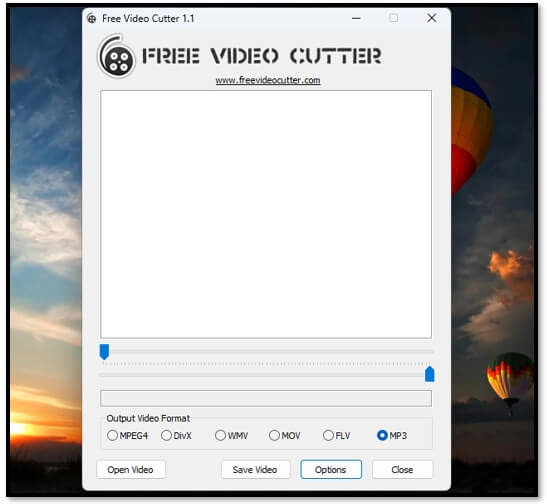Click the progress bar field
Screen dimensions: 547x504
tap(266, 398)
